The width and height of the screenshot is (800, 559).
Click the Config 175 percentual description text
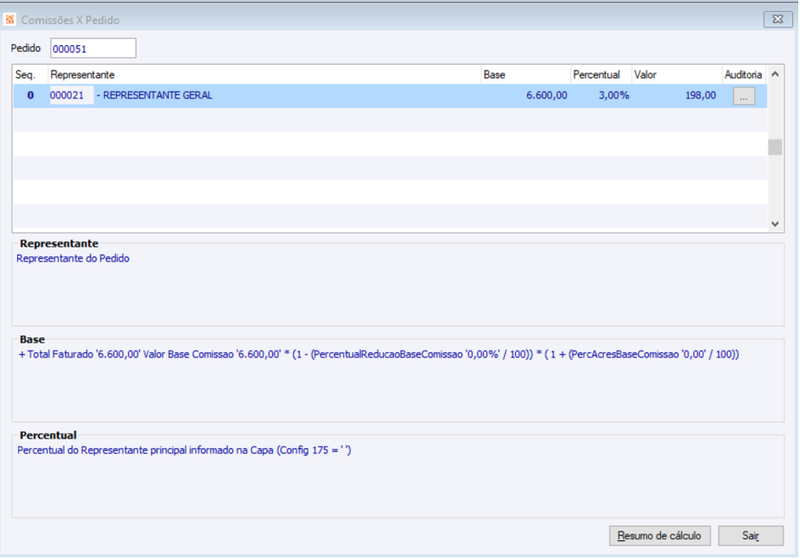point(184,450)
